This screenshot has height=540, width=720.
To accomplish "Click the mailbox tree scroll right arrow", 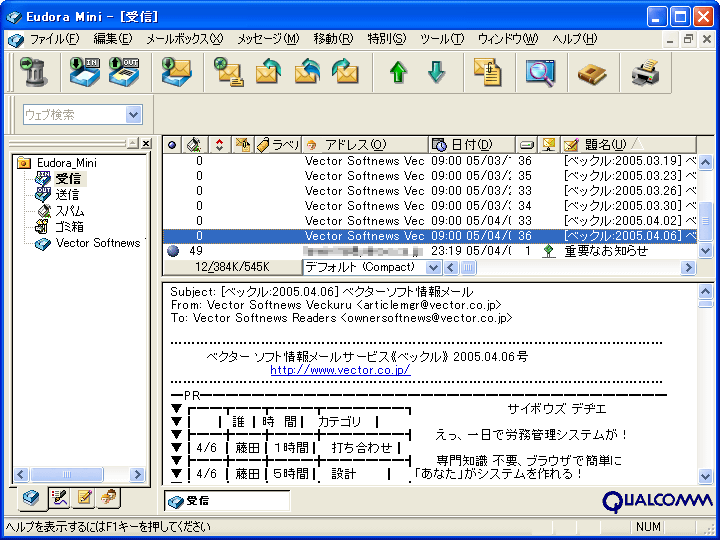I will (x=137, y=474).
